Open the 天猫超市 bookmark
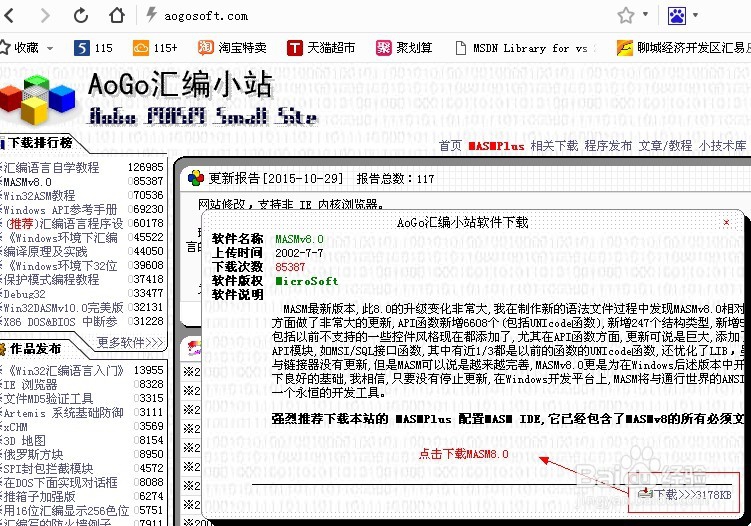The image size is (751, 526). 321,48
